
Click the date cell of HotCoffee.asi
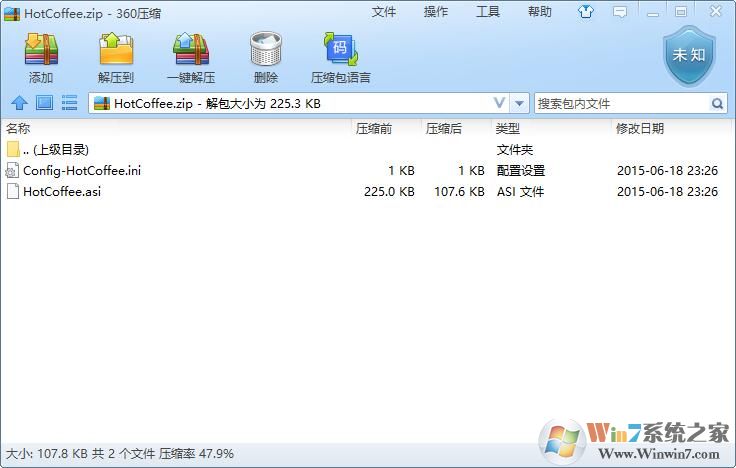(667, 192)
